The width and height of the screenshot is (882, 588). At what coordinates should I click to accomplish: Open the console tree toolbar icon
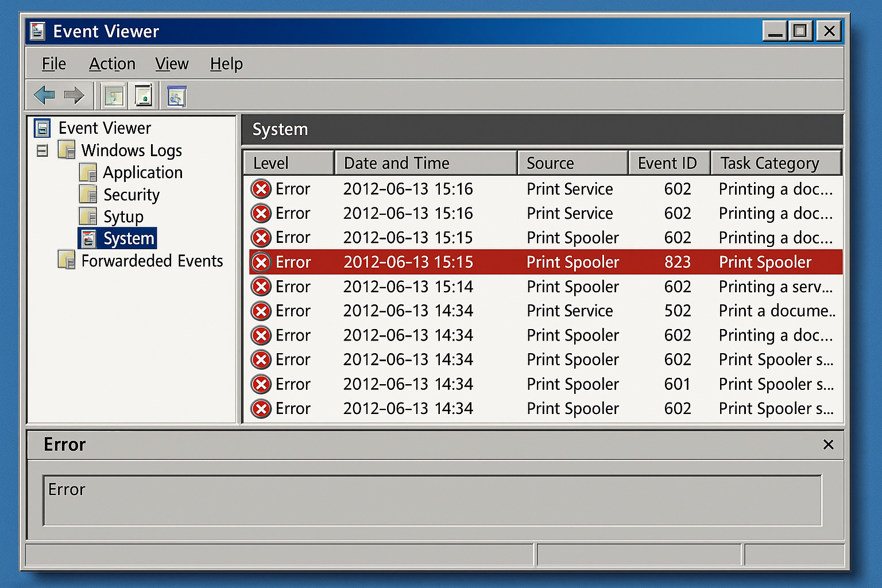pyautogui.click(x=113, y=95)
